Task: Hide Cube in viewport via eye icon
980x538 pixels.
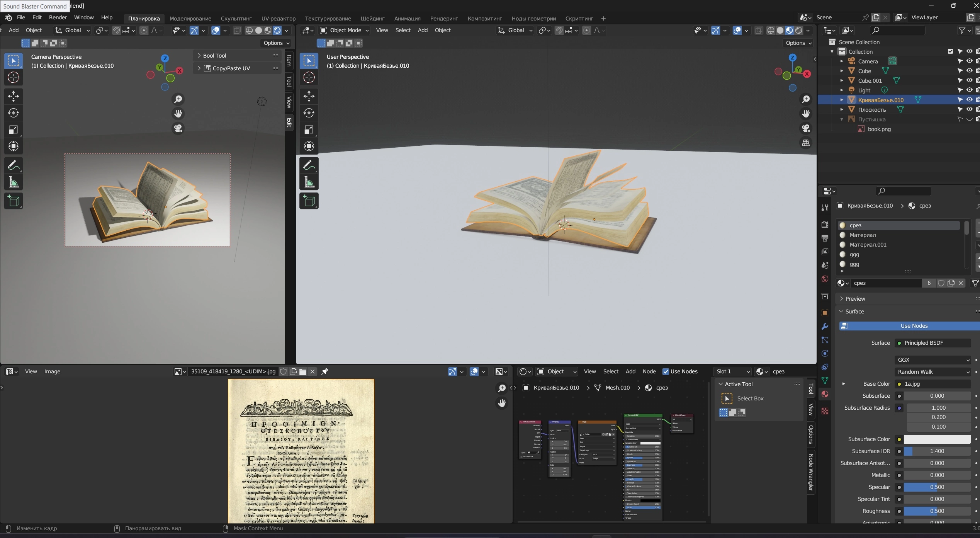Action: [969, 71]
